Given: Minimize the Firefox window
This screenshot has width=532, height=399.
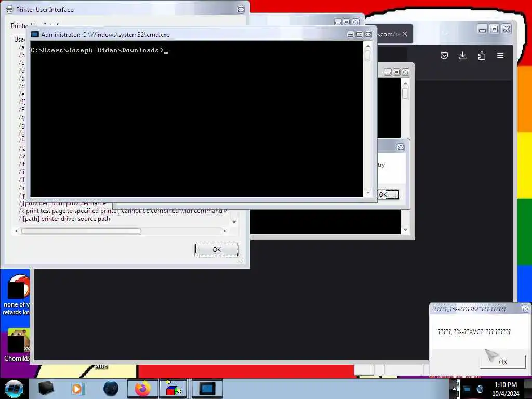Looking at the screenshot, I should pyautogui.click(x=482, y=30).
